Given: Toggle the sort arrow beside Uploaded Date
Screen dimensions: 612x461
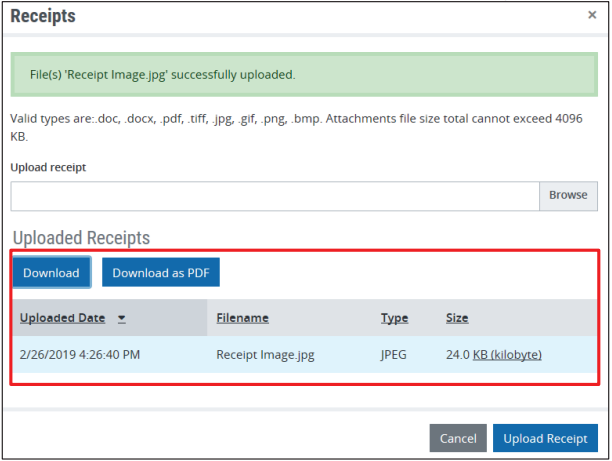Looking at the screenshot, I should (x=122, y=319).
